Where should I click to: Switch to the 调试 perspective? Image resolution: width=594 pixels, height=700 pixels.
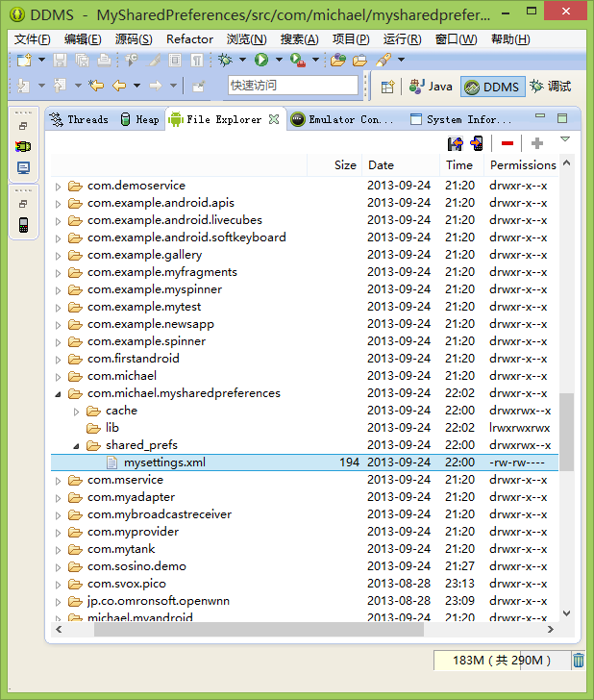(x=550, y=87)
